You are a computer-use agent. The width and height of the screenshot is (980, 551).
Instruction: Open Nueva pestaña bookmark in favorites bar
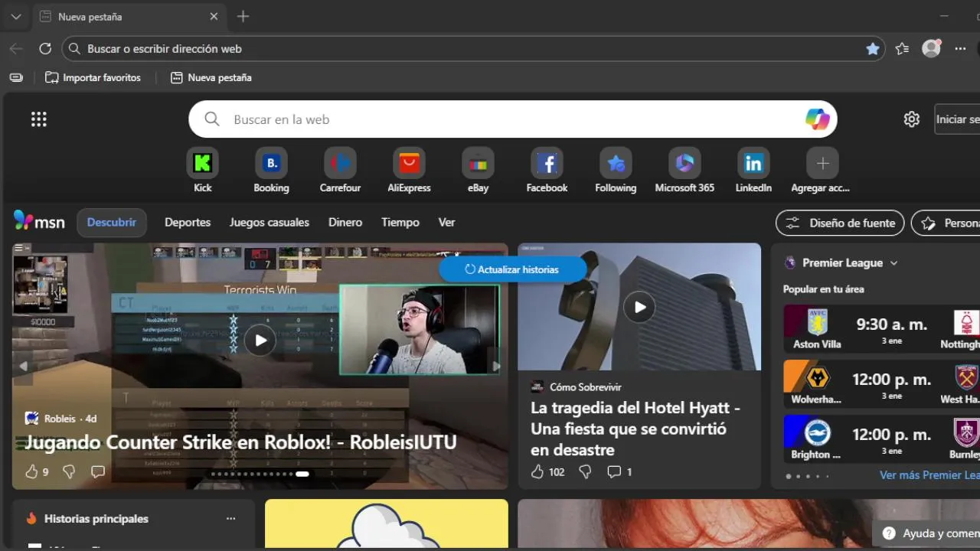(x=211, y=77)
